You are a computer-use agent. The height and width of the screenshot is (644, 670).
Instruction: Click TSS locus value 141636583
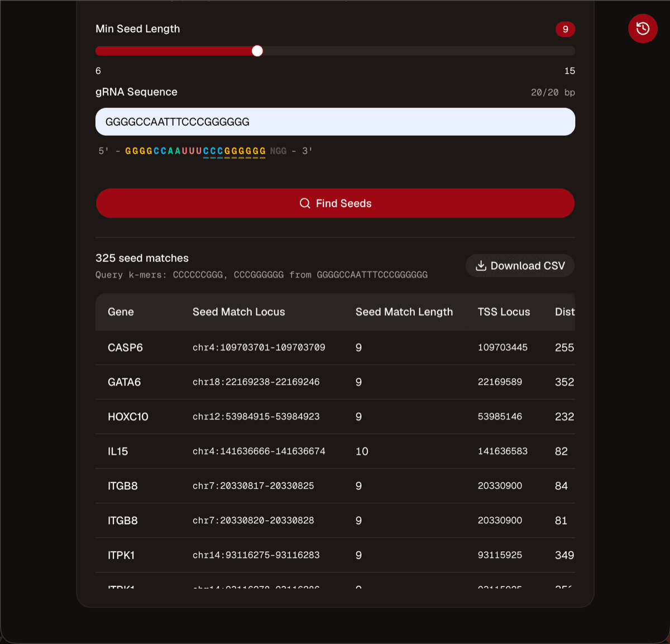(x=502, y=451)
